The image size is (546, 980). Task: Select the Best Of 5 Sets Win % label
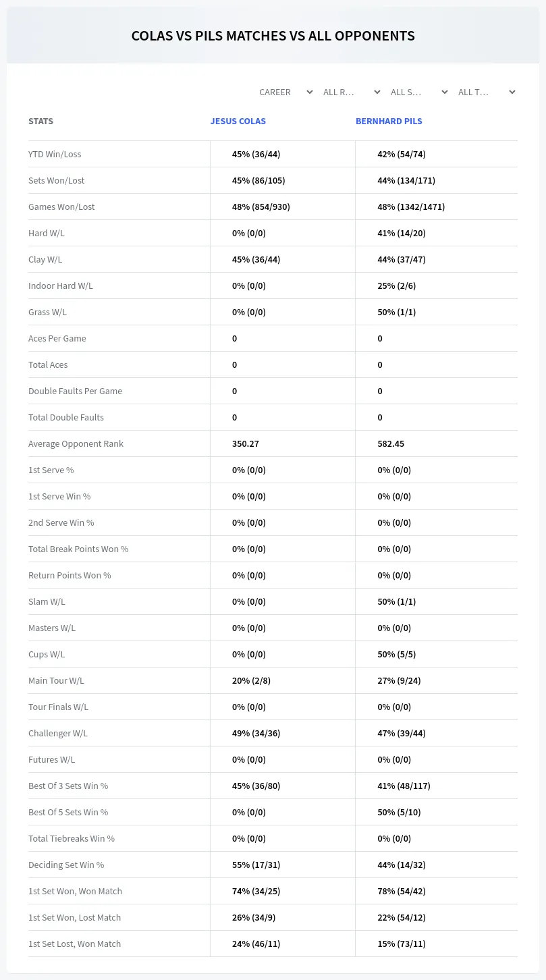[x=68, y=812]
